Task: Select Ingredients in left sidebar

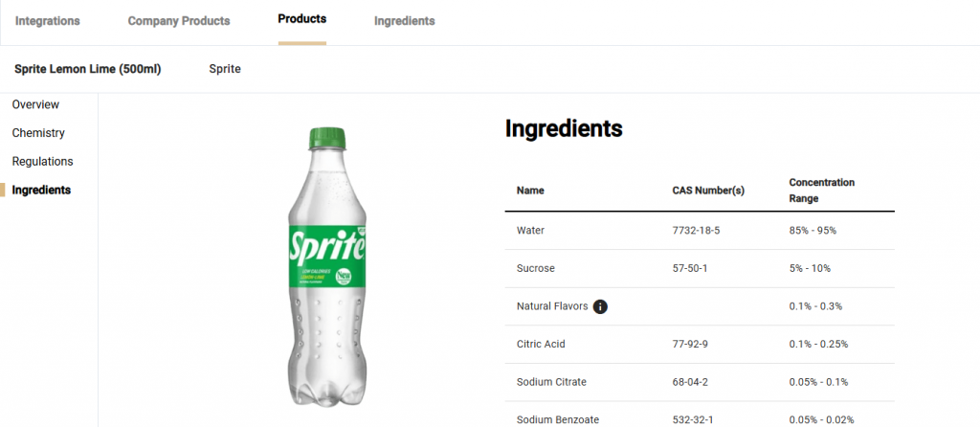Action: 41,191
